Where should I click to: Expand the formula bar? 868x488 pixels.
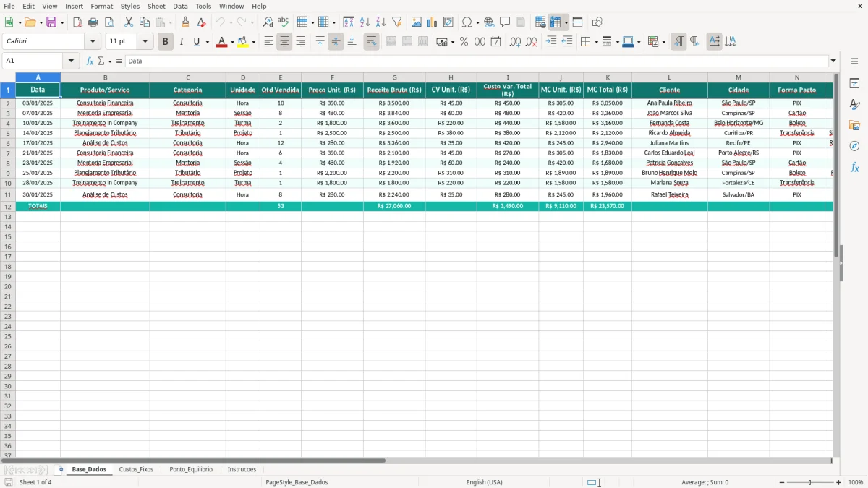(x=833, y=61)
